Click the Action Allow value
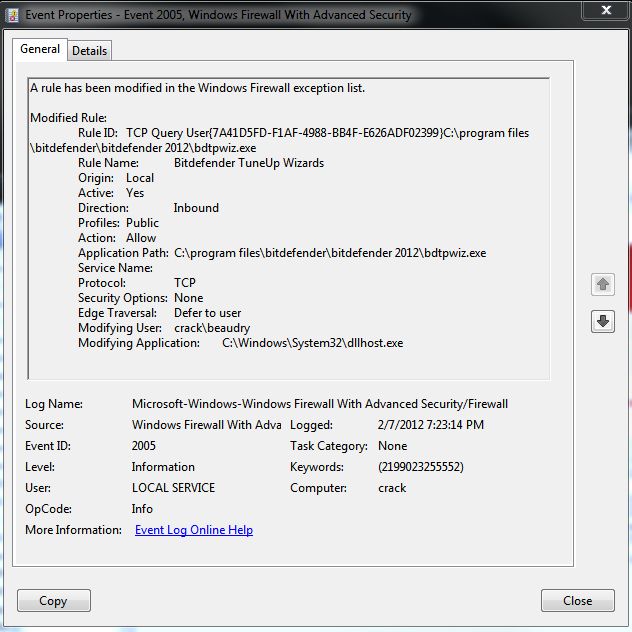This screenshot has width=632, height=632. pos(141,238)
